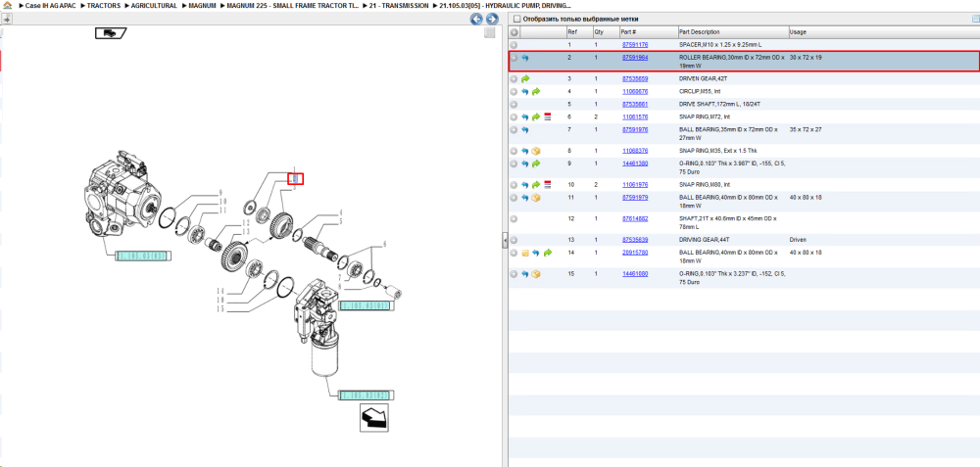Toggle the show only selected marks checkbox
980x467 pixels.
pyautogui.click(x=516, y=19)
